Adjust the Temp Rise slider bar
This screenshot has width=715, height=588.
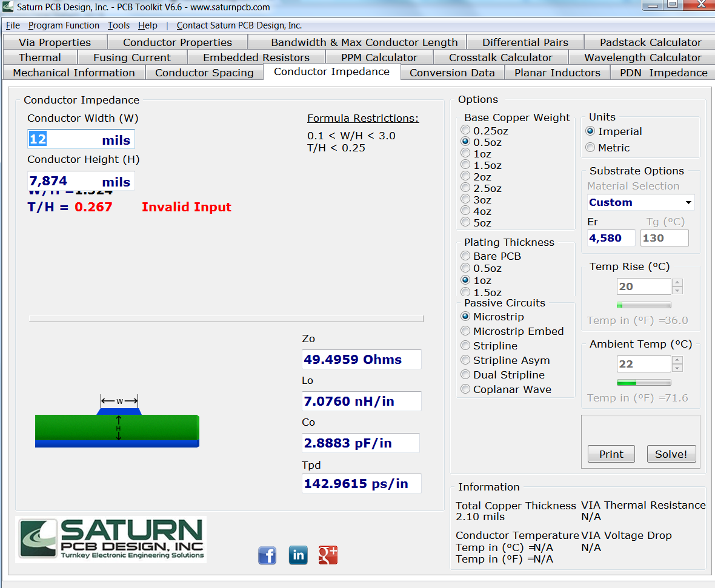[x=644, y=305]
